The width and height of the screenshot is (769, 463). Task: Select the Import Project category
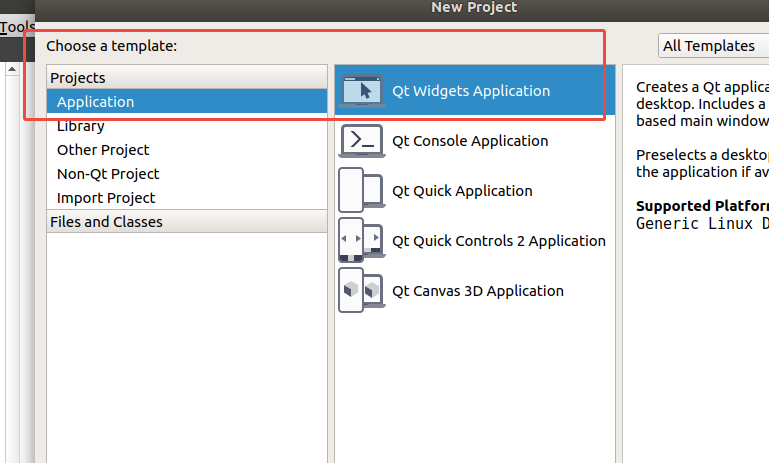(x=187, y=198)
